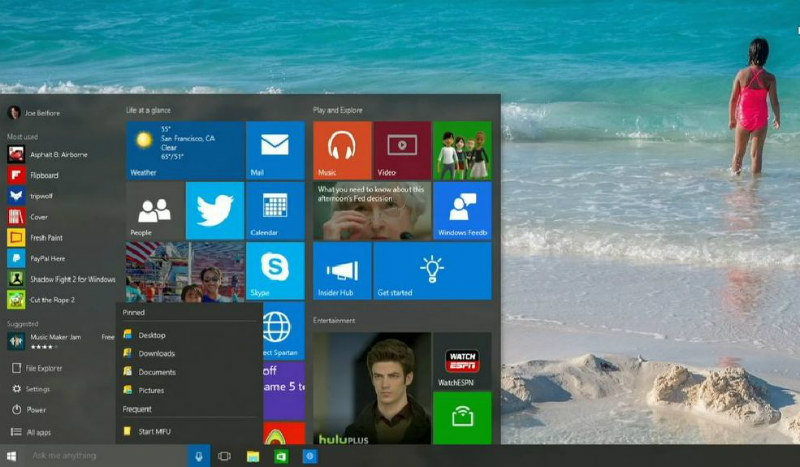Open the Get started lightbulb tile
The width and height of the screenshot is (800, 467).
433,271
